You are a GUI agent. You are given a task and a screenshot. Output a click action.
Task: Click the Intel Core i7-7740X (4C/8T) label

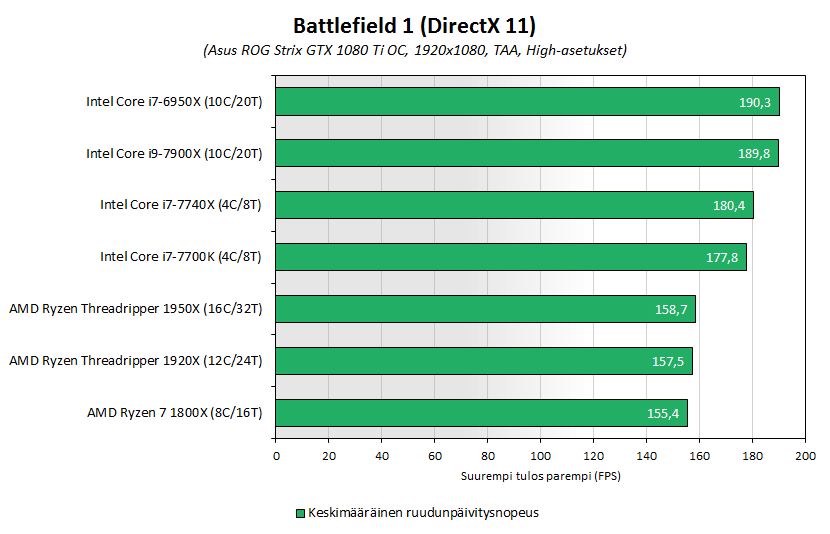[x=181, y=205]
